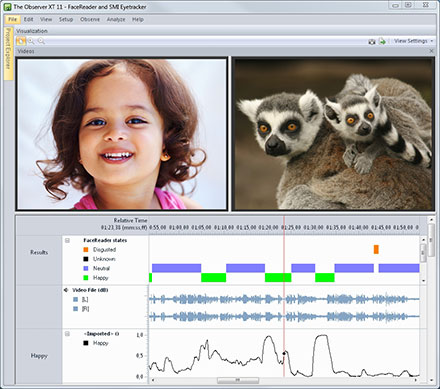This screenshot has height=389, width=440.
Task: Click the Video File (dB) heading
Action: 90,290
